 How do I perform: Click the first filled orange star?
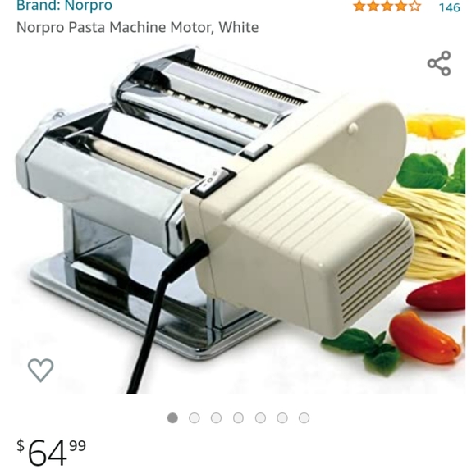[x=359, y=6]
